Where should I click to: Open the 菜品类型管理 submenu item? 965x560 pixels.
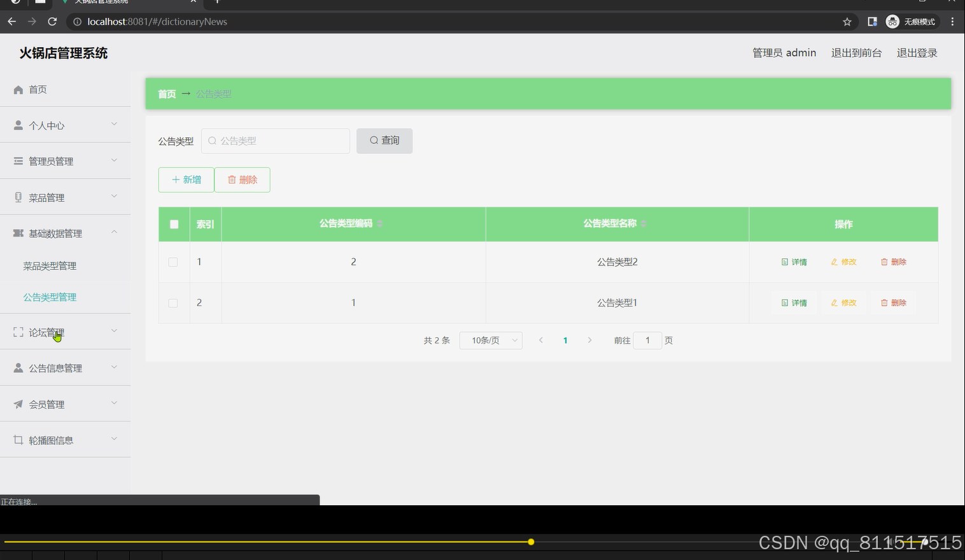tap(50, 266)
